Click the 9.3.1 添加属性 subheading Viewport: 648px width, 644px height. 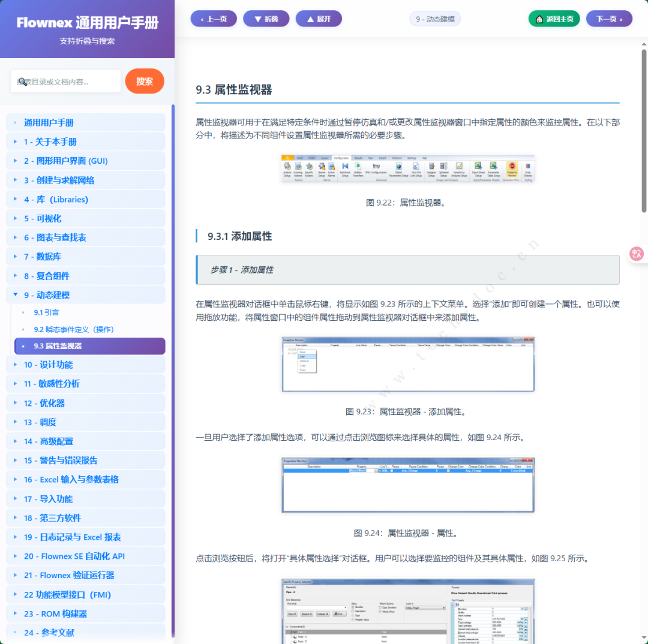tap(239, 236)
